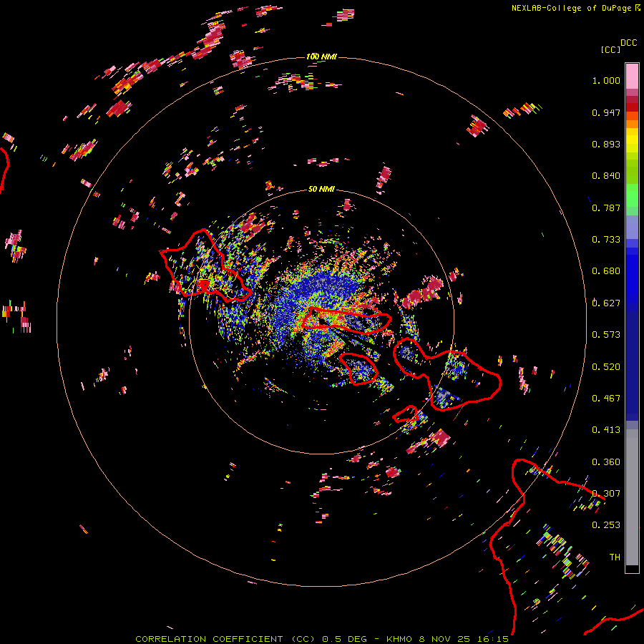Select the 0.947 scale value
The width and height of the screenshot is (644, 644).
tap(606, 112)
